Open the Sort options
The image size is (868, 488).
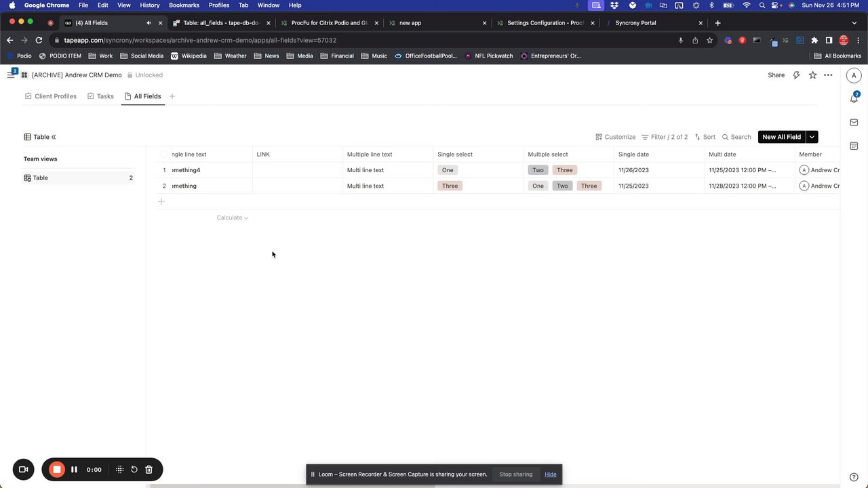[705, 137]
